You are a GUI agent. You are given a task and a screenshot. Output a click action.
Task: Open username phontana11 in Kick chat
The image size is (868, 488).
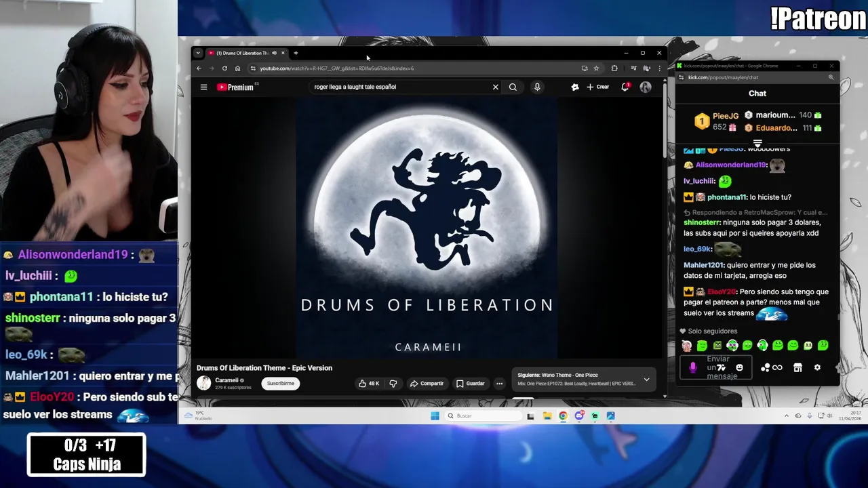coord(726,197)
